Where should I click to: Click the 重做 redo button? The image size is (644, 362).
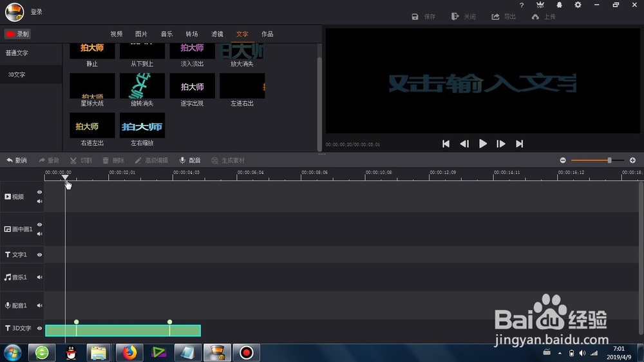pos(49,160)
